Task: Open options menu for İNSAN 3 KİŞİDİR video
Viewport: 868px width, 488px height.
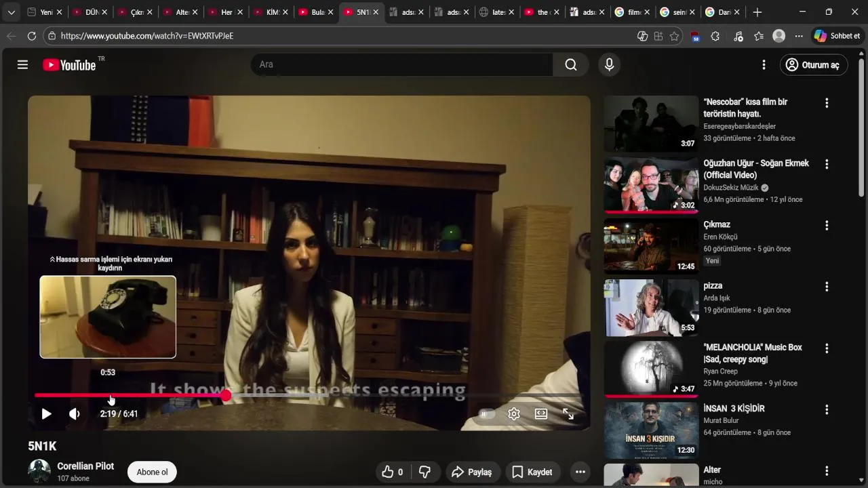Action: 827,409
